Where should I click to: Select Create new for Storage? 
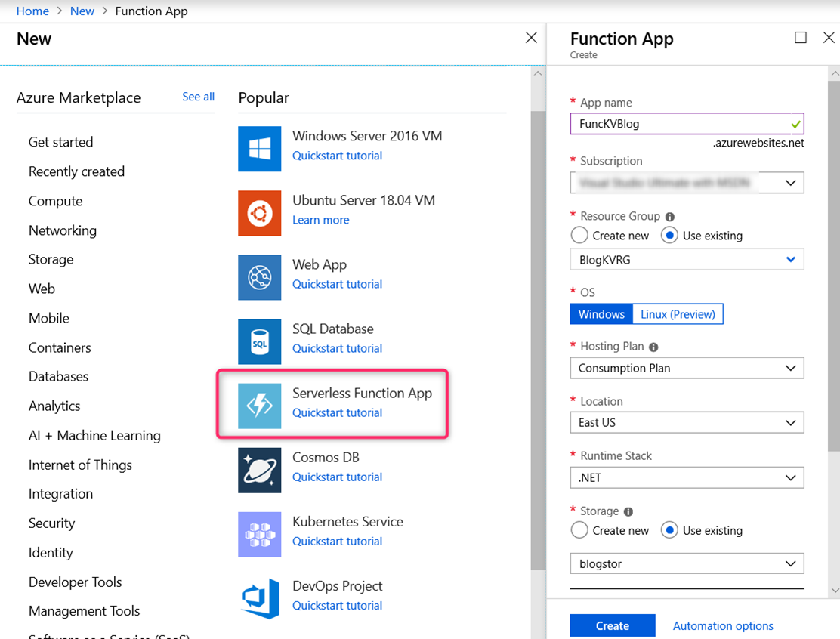[579, 530]
